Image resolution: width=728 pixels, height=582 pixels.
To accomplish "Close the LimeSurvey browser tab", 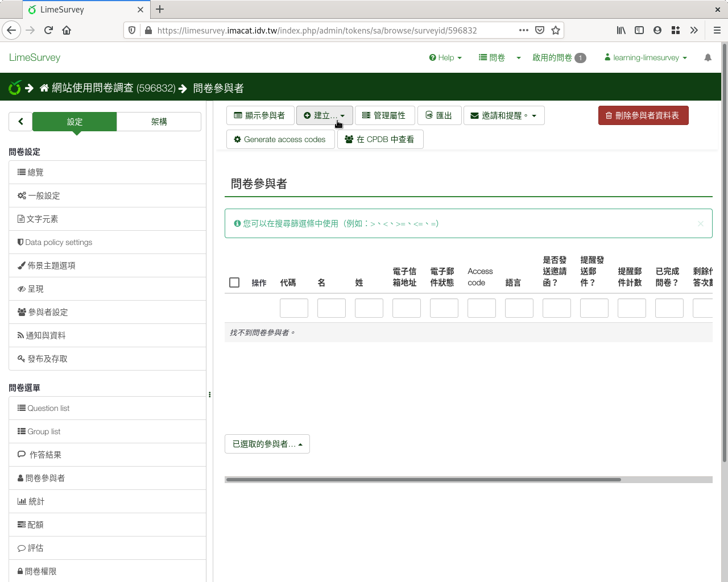I will click(140, 10).
